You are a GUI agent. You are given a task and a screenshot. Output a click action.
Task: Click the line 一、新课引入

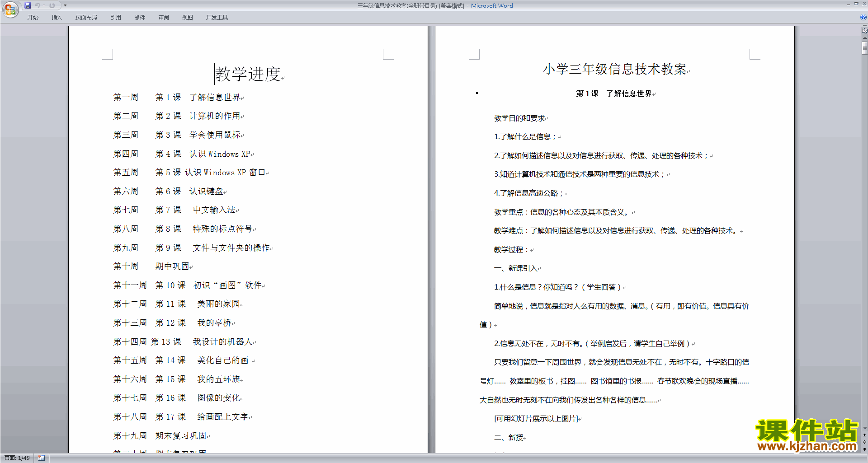515,268
